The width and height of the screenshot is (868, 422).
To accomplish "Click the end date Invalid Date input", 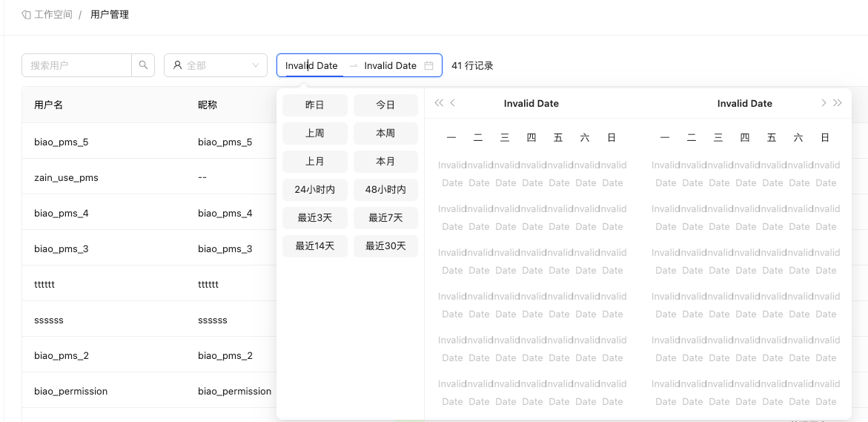I will 391,65.
